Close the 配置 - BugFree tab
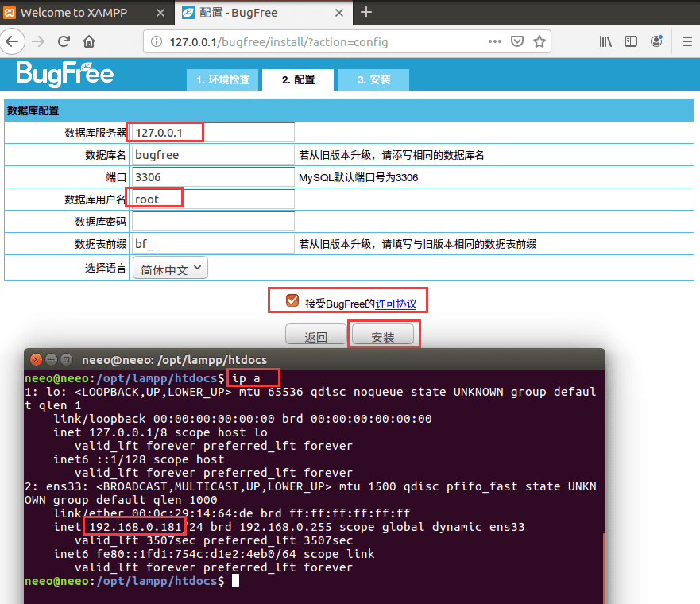The height and width of the screenshot is (604, 700). pos(339,13)
